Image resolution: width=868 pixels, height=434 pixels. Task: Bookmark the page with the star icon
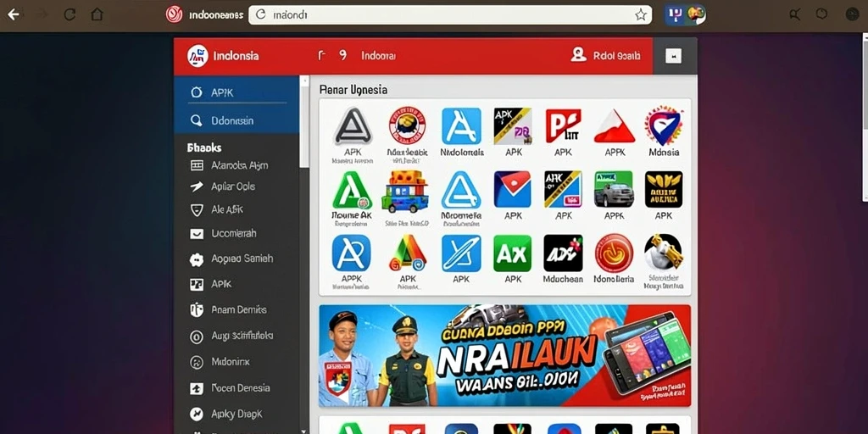click(641, 15)
